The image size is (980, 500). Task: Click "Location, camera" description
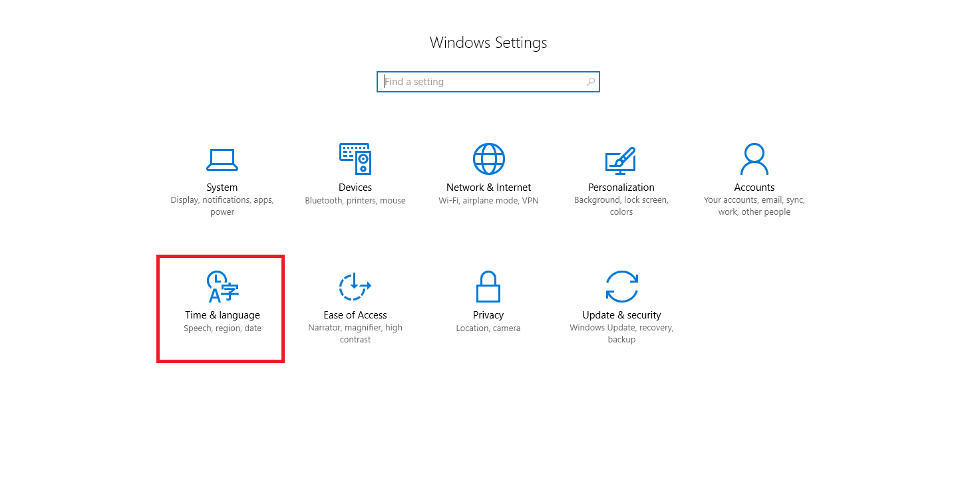pyautogui.click(x=488, y=328)
